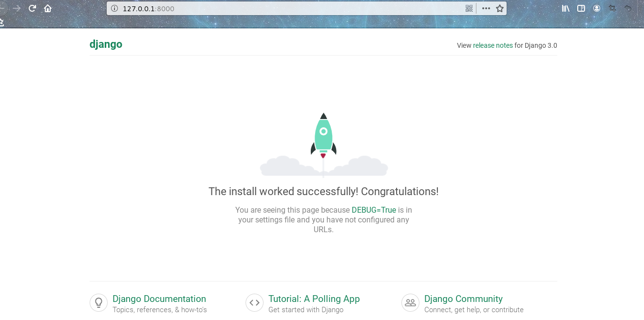Click the 'Topics, references, & how-to's' text

[x=160, y=310]
